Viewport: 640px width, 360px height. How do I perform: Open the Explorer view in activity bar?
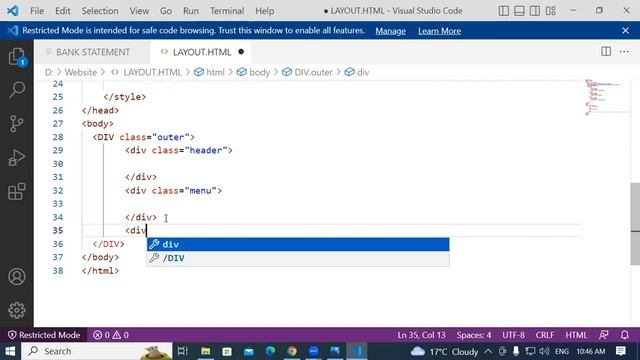pyautogui.click(x=17, y=57)
